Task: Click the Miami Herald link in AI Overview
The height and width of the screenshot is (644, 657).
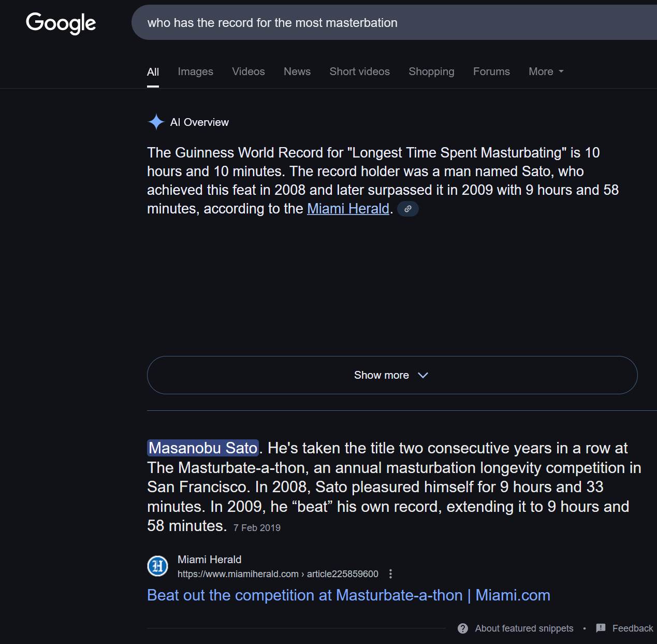Action: tap(348, 209)
